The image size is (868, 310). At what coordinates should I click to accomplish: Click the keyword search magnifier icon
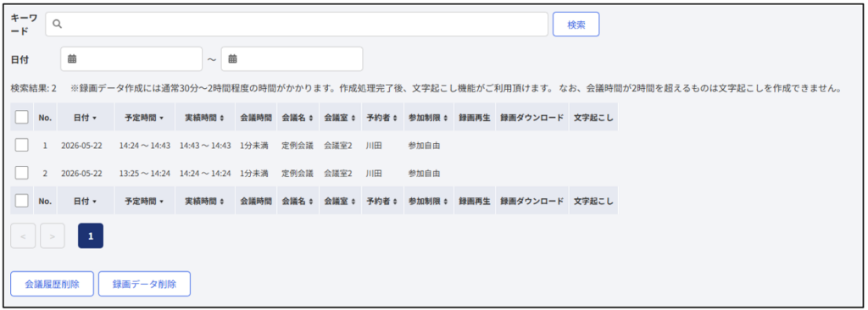click(x=57, y=25)
